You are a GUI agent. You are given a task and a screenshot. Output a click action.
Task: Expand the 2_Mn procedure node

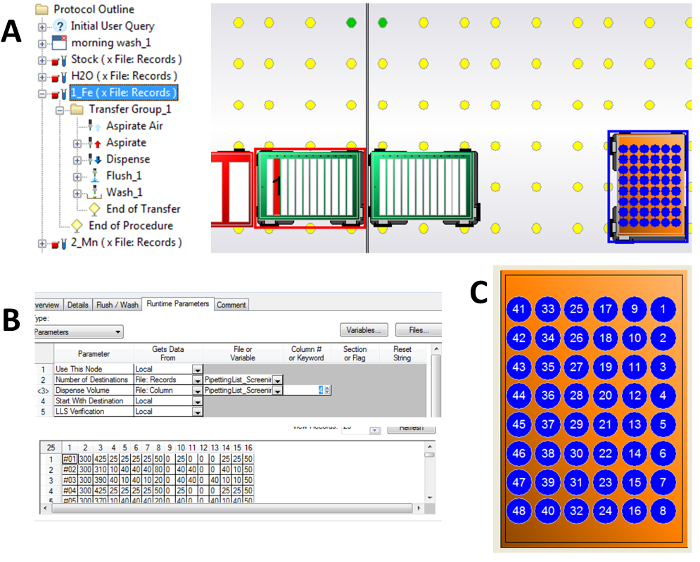42,243
